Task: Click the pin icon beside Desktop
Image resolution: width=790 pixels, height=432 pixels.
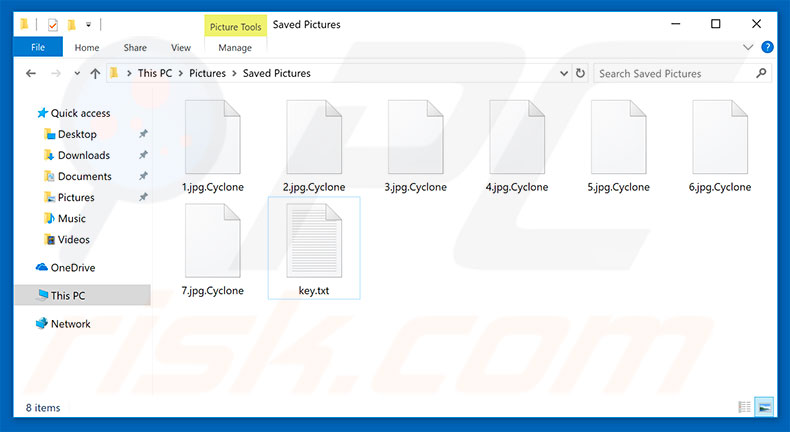Action: coord(143,134)
